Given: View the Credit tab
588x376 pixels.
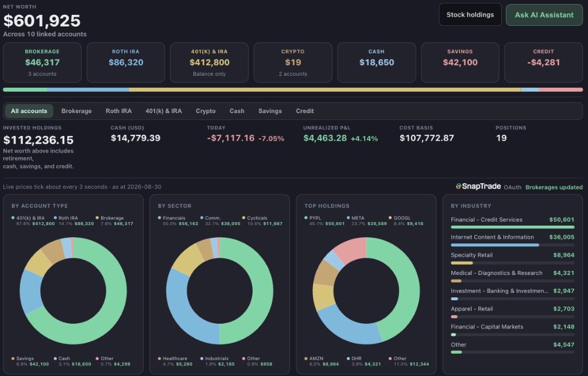Looking at the screenshot, I should coord(304,111).
